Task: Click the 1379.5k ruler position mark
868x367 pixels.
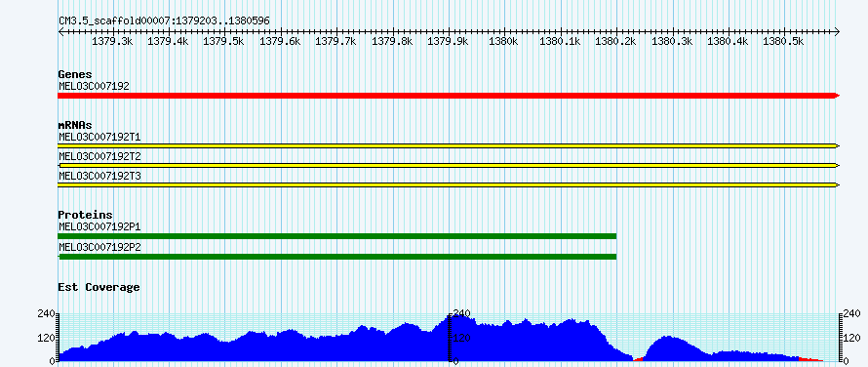Action: (224, 42)
